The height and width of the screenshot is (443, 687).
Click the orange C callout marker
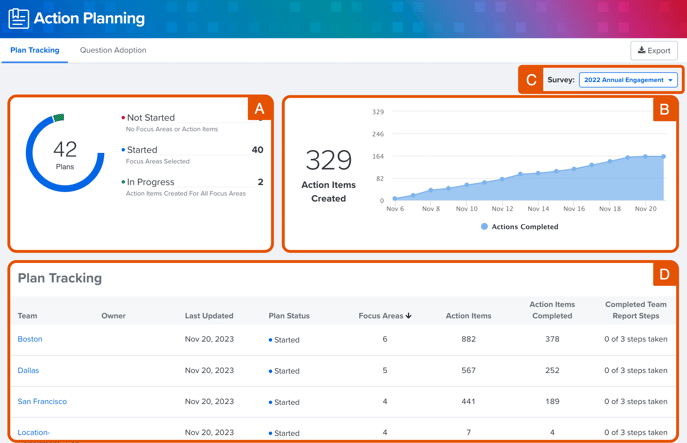pos(531,80)
